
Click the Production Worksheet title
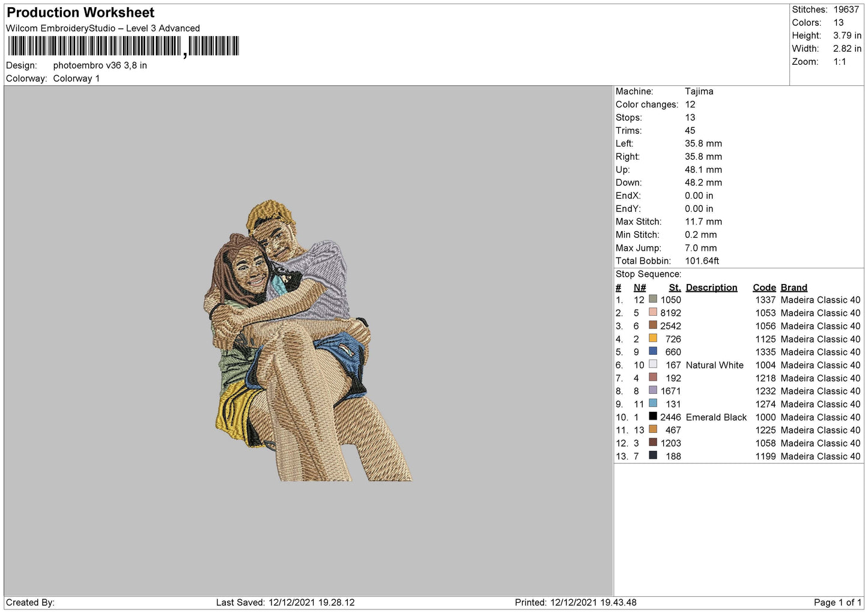pos(80,13)
